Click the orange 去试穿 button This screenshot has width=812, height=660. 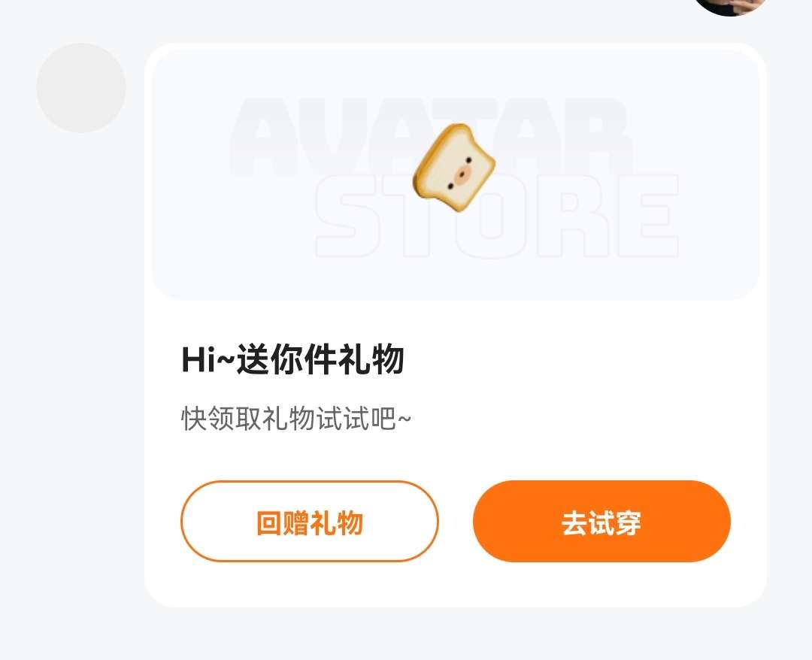[601, 521]
